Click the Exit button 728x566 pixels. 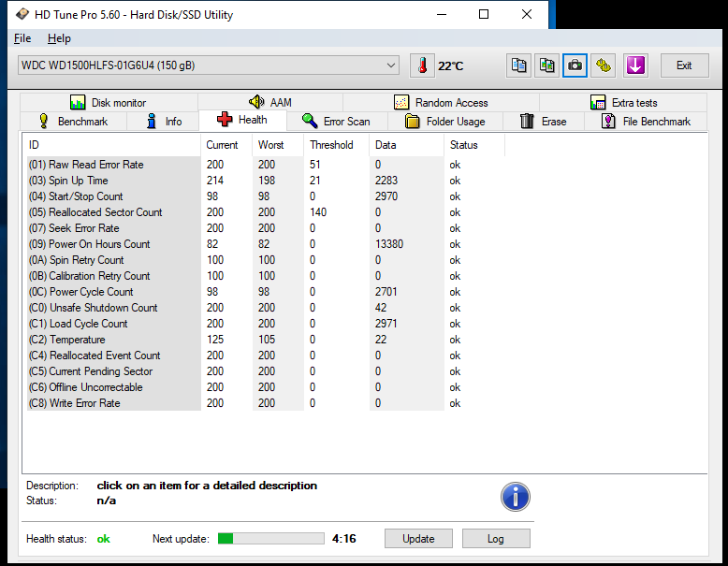(x=684, y=65)
